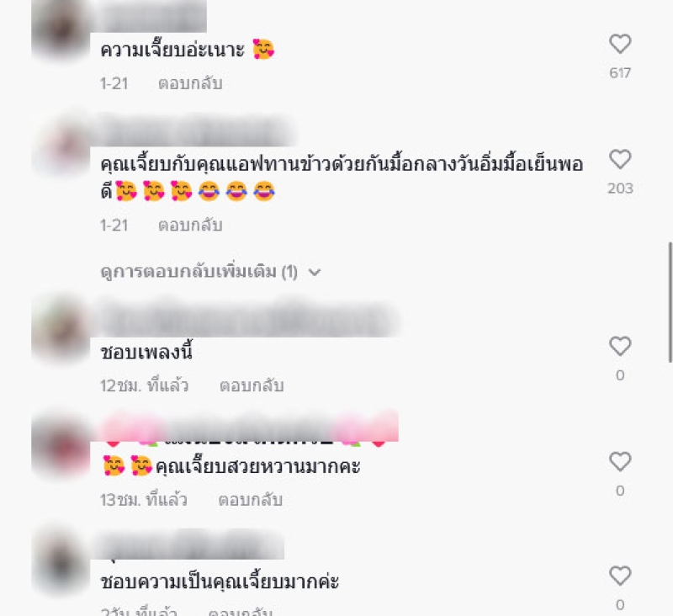
Task: Heart the 'ชอบความเป็นคุณเจี๊ยบมากค่ะ' comment
Action: (x=620, y=576)
